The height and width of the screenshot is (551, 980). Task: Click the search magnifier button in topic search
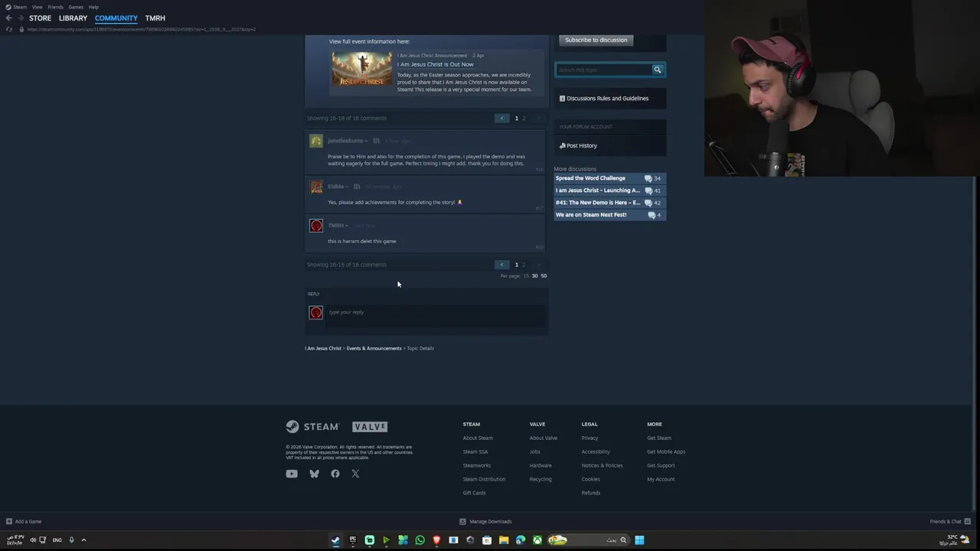(x=657, y=70)
